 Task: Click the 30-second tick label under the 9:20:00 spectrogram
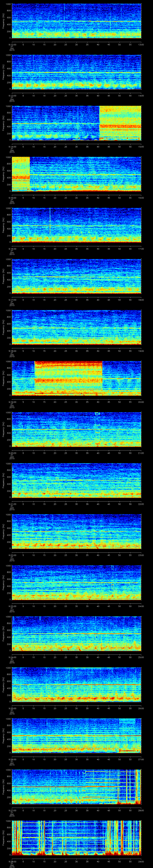[x=77, y=453]
